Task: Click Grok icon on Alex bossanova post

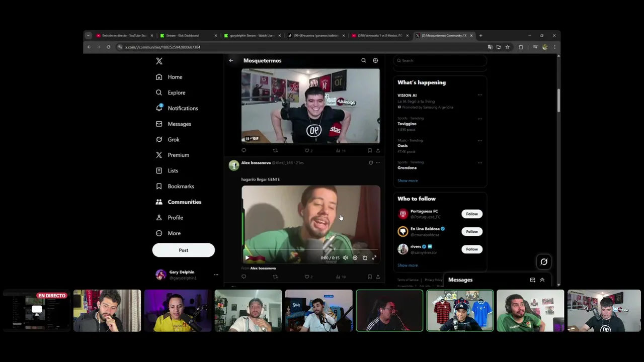Action: click(x=371, y=162)
